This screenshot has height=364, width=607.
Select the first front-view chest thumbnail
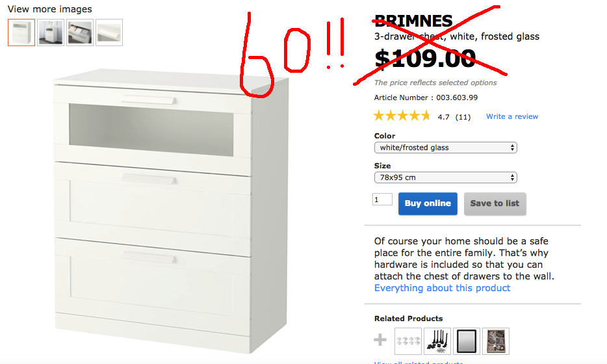(x=21, y=32)
